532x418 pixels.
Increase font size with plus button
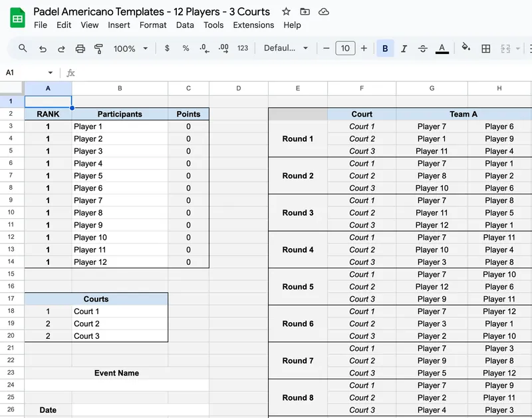pos(364,49)
